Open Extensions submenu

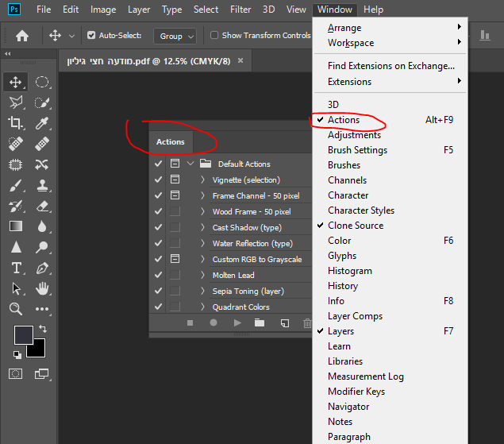[x=390, y=81]
